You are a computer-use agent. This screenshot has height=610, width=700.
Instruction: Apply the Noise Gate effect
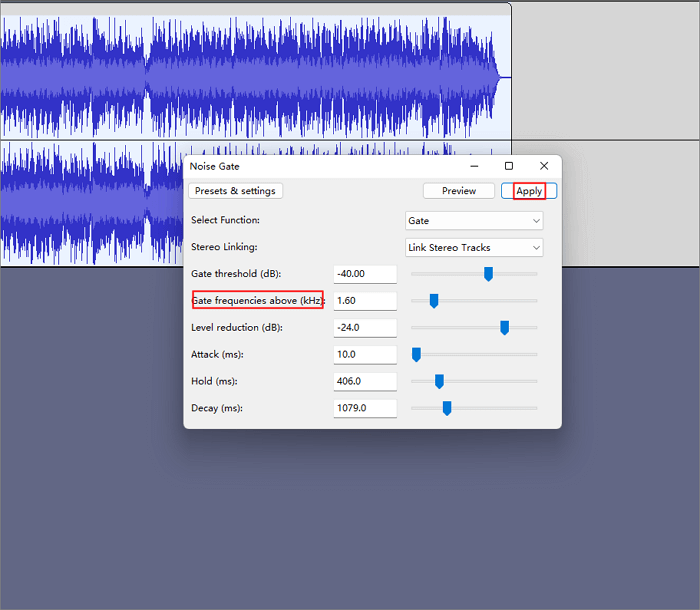(529, 191)
